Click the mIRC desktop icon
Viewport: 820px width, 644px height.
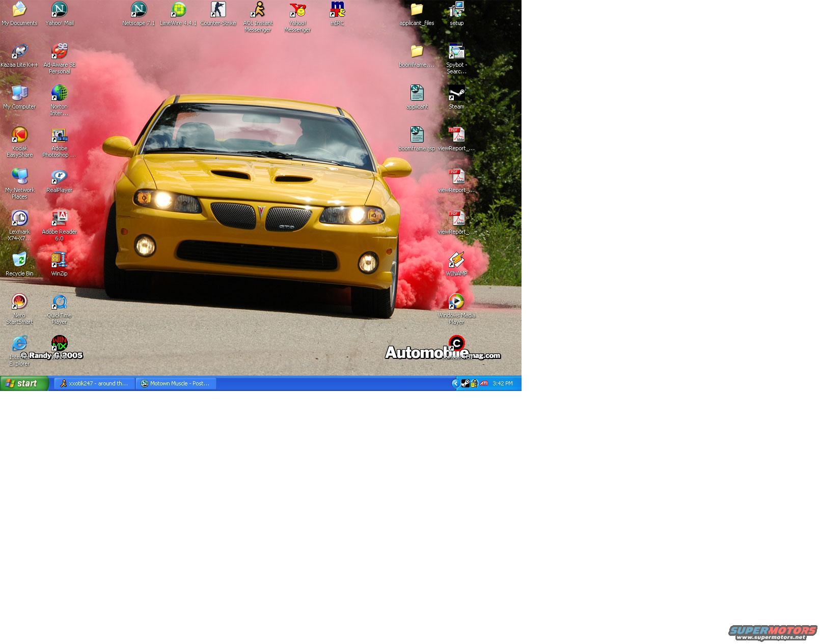point(337,14)
